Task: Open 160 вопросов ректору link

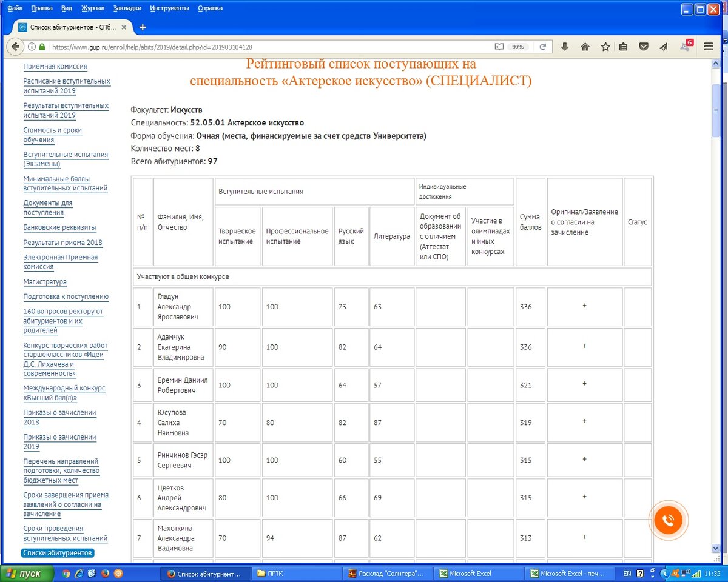Action: (x=63, y=321)
